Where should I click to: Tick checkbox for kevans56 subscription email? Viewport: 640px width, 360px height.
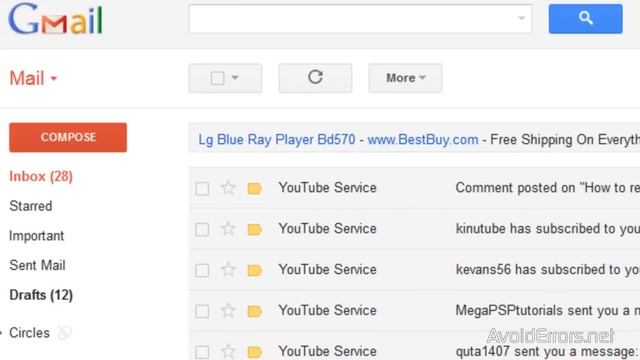(x=202, y=270)
